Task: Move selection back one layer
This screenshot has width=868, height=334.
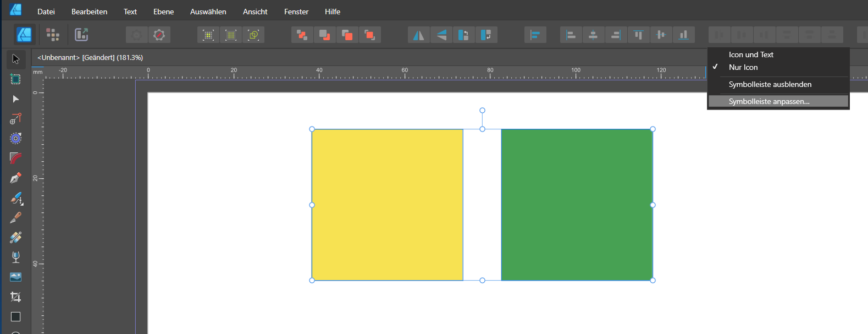Action: coord(325,35)
